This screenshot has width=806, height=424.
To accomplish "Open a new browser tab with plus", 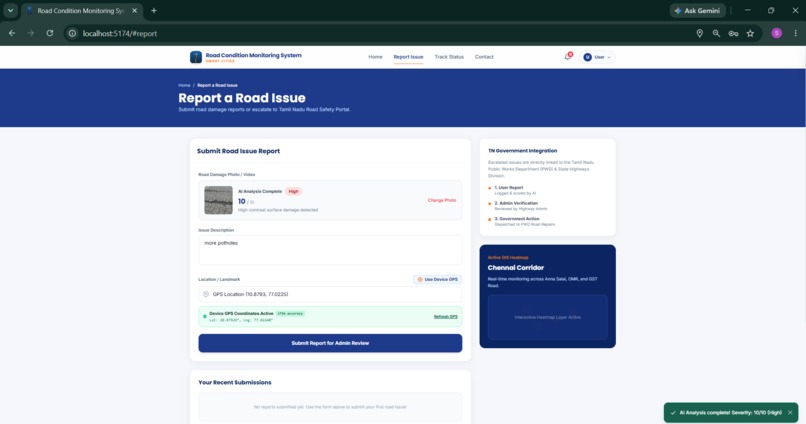I will [x=154, y=11].
